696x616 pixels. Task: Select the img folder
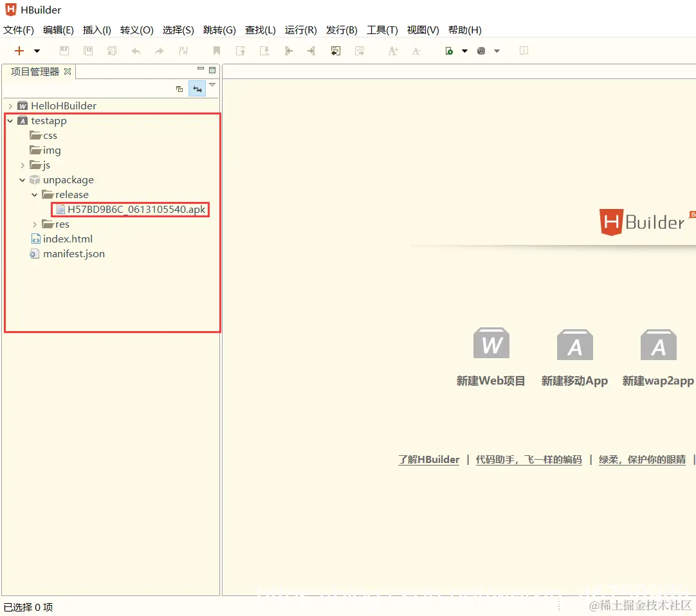[45, 150]
